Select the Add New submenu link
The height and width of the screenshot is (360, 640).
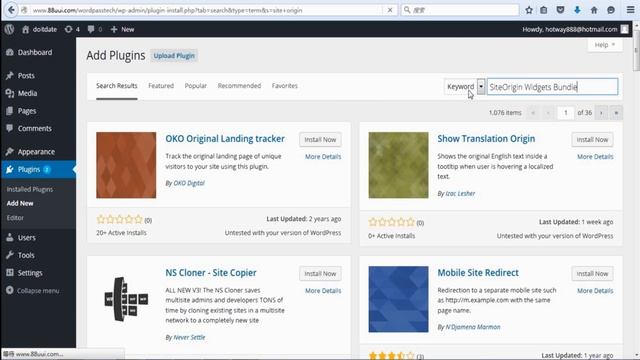pos(20,203)
